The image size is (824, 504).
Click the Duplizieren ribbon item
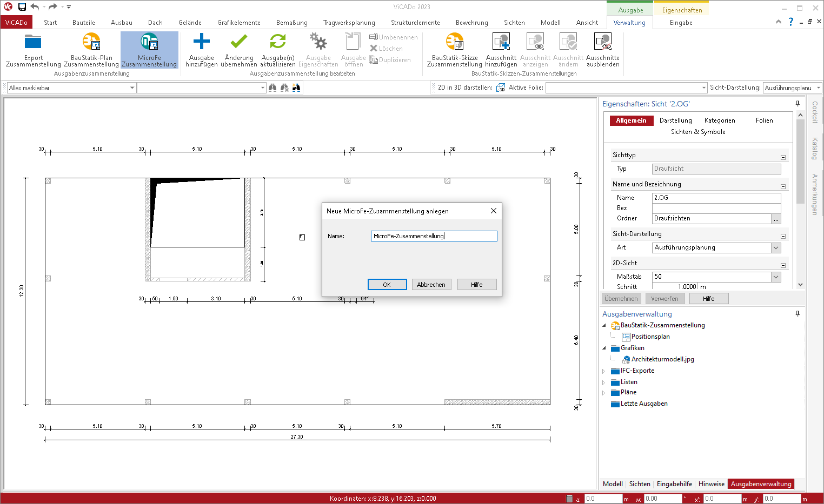(390, 60)
